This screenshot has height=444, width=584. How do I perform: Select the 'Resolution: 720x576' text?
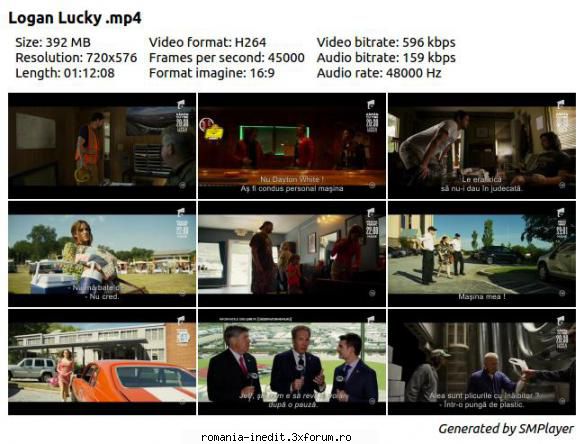pos(76,58)
